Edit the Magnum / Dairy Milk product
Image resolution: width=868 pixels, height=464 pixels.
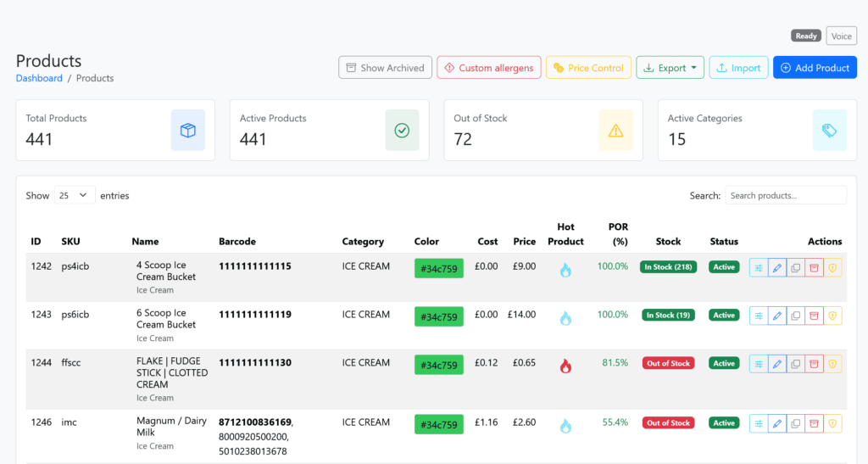[777, 423]
